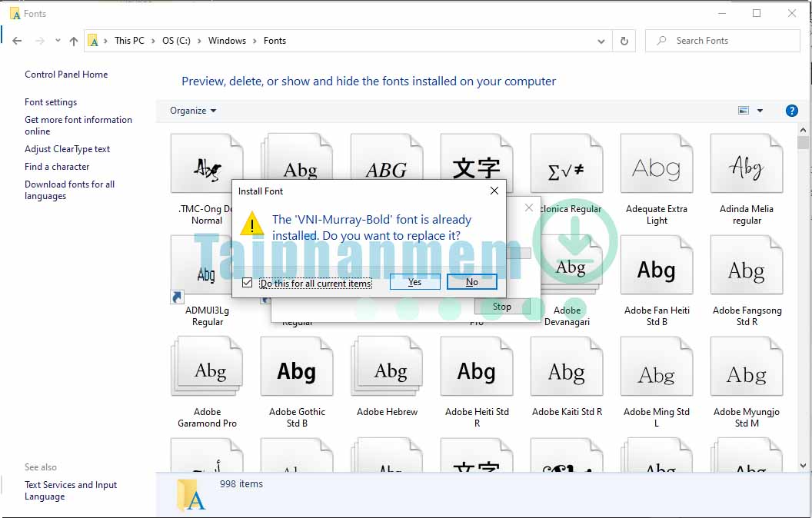Click the Adinda Melia regular font icon

746,169
